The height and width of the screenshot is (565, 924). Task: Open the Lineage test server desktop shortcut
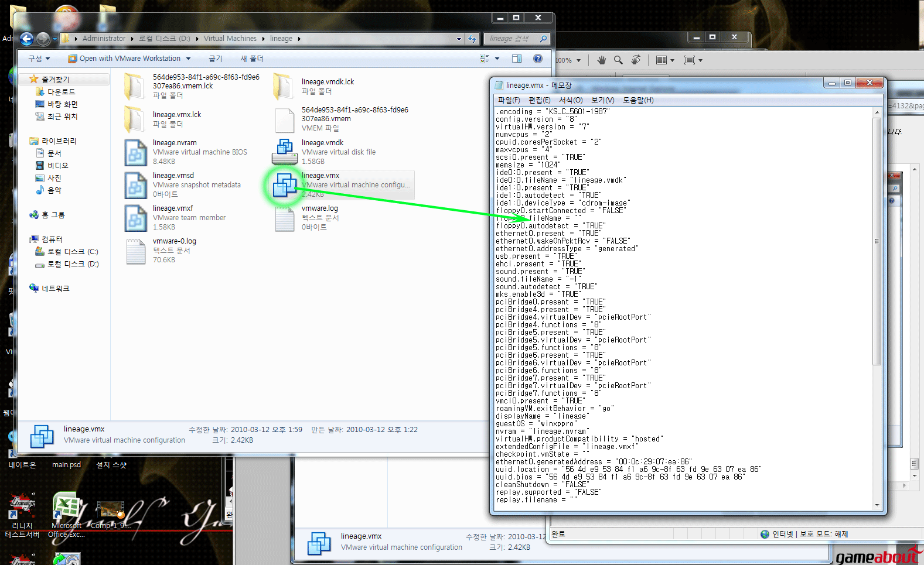(x=22, y=514)
